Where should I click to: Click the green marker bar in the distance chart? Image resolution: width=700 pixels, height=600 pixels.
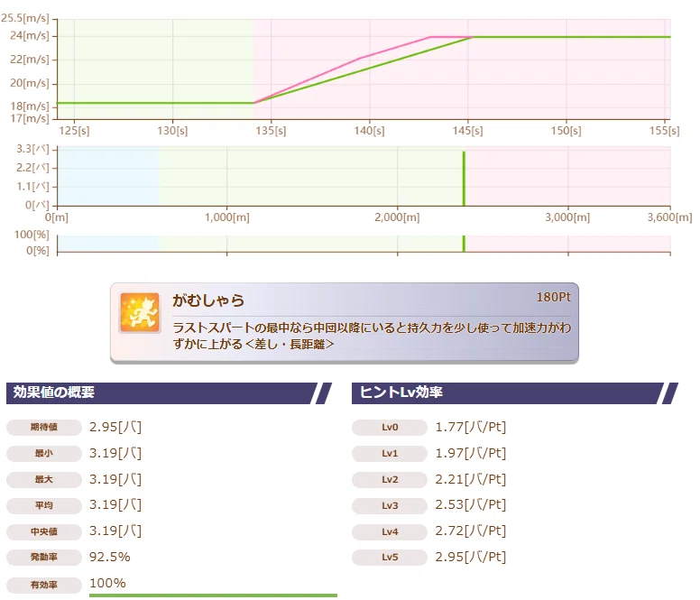464,179
